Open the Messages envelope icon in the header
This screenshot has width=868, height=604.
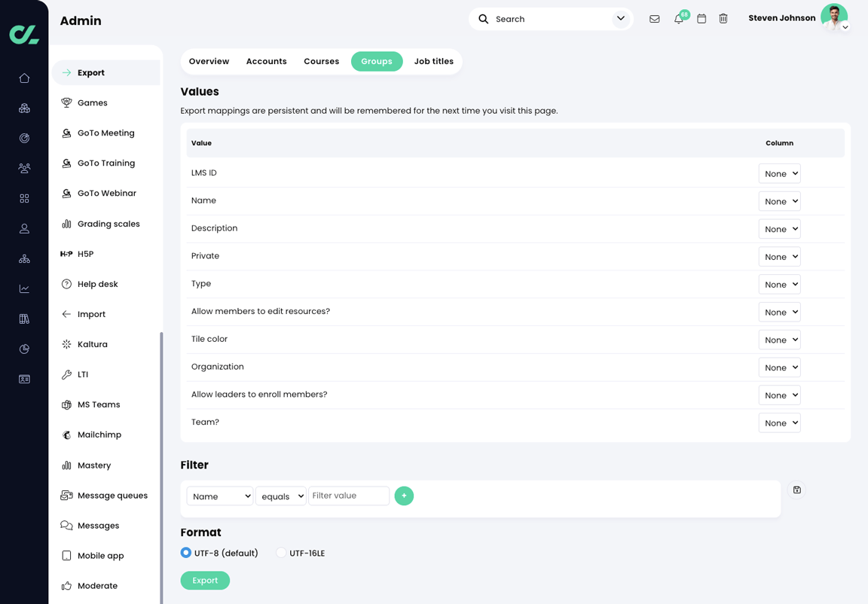[654, 19]
